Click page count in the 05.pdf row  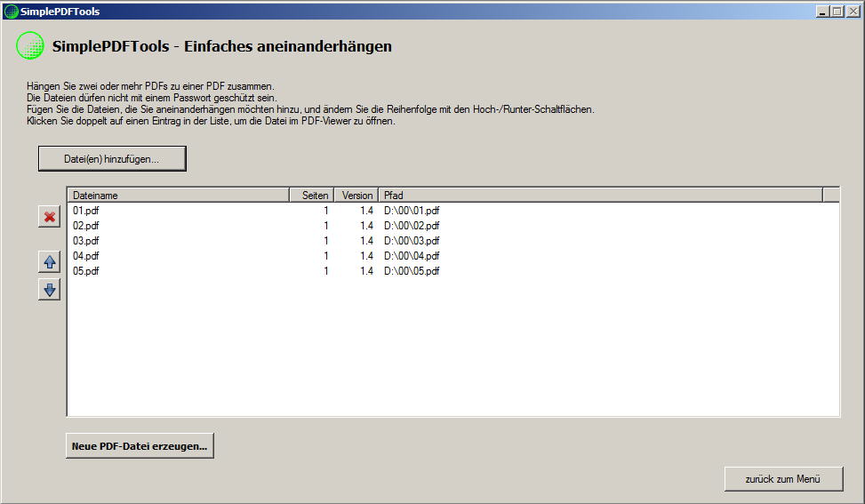pos(326,271)
